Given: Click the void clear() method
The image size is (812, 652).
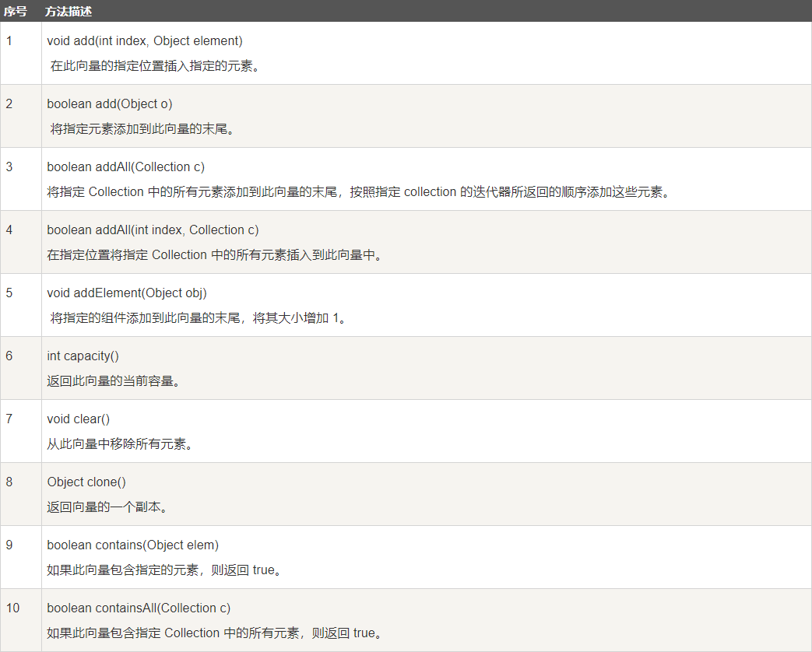Looking at the screenshot, I should 78,419.
